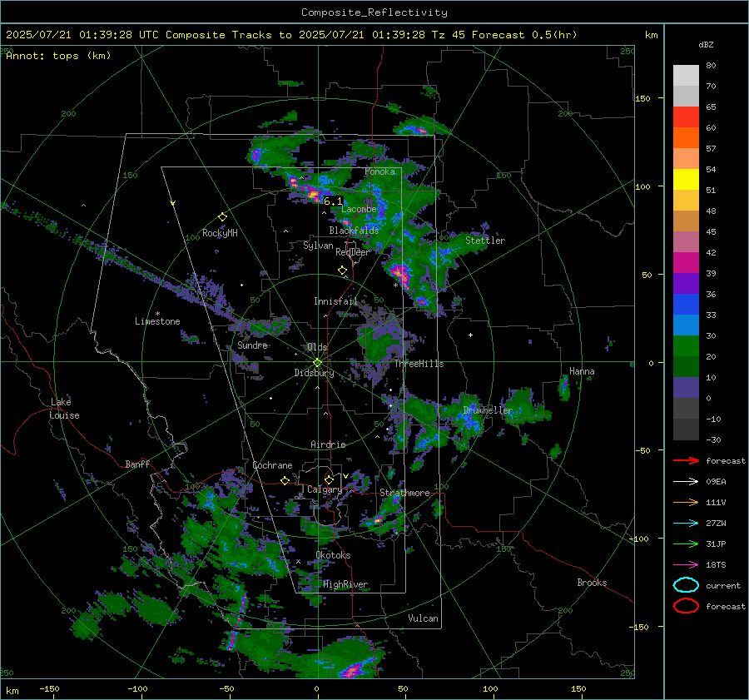Screen dimensions: 749x700
Task: Click the ThreeHills town label
Action: [419, 364]
